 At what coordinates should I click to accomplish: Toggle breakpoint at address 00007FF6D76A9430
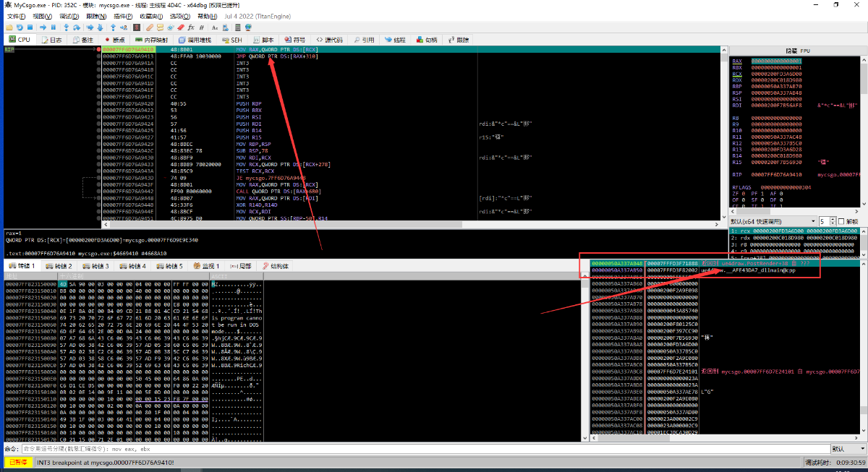tap(98, 157)
